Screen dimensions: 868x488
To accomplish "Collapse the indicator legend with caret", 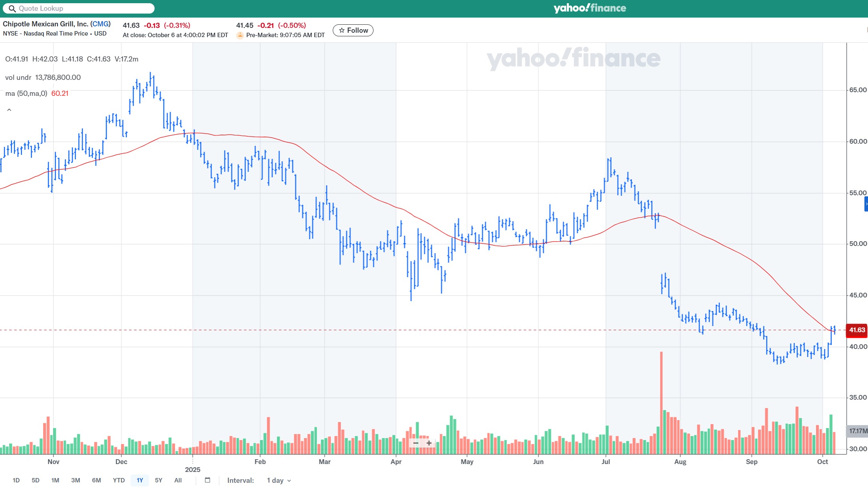I will [9, 110].
